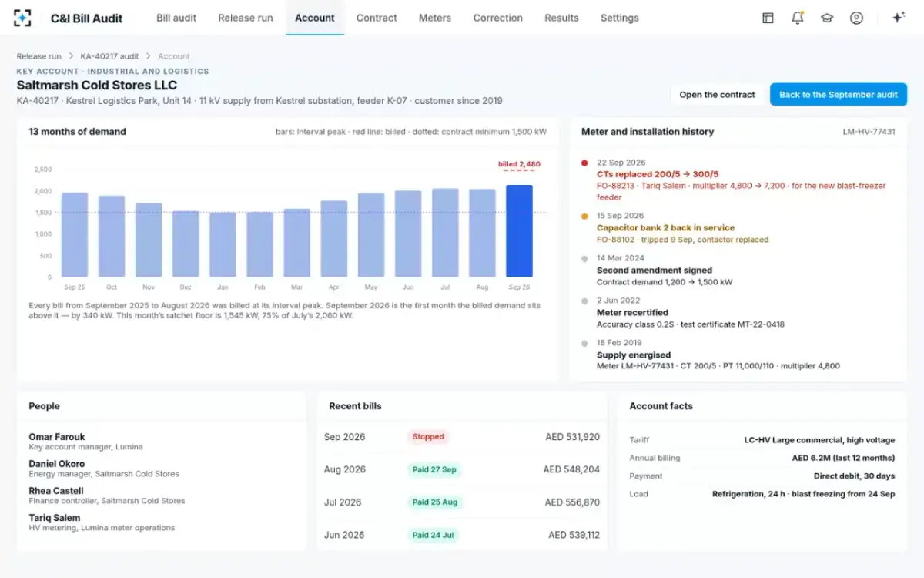Click the Paid 27 Sep badge
Screen dimensions: 924x578
tap(434, 469)
